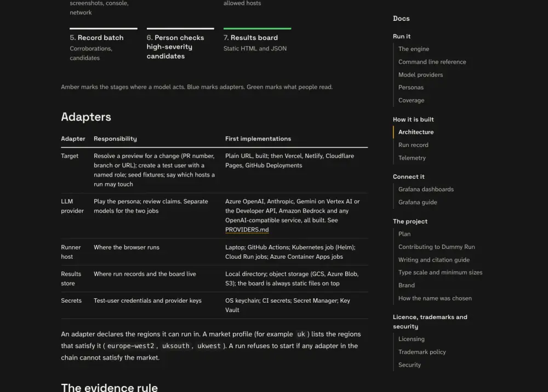Click Where run records and board live
548x392 pixels.
coord(145,274)
